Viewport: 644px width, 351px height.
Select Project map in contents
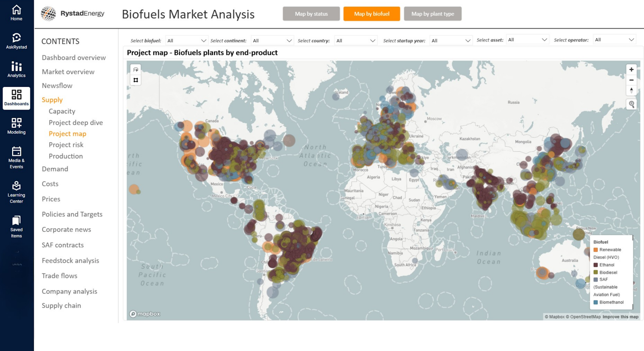67,134
